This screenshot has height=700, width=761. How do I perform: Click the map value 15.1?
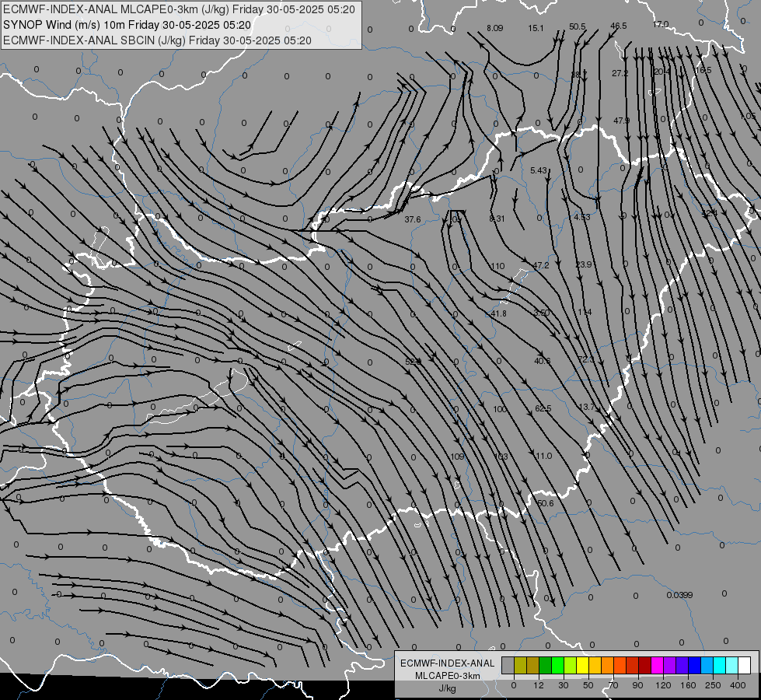536,28
